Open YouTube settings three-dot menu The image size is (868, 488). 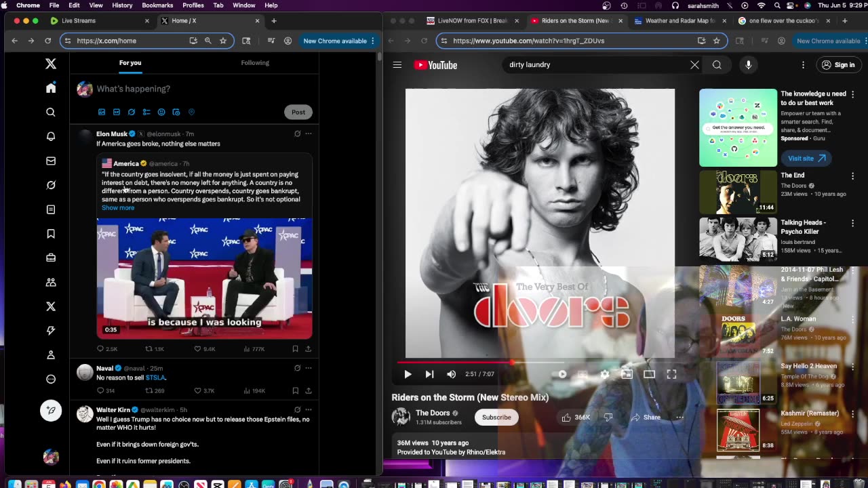coord(803,65)
